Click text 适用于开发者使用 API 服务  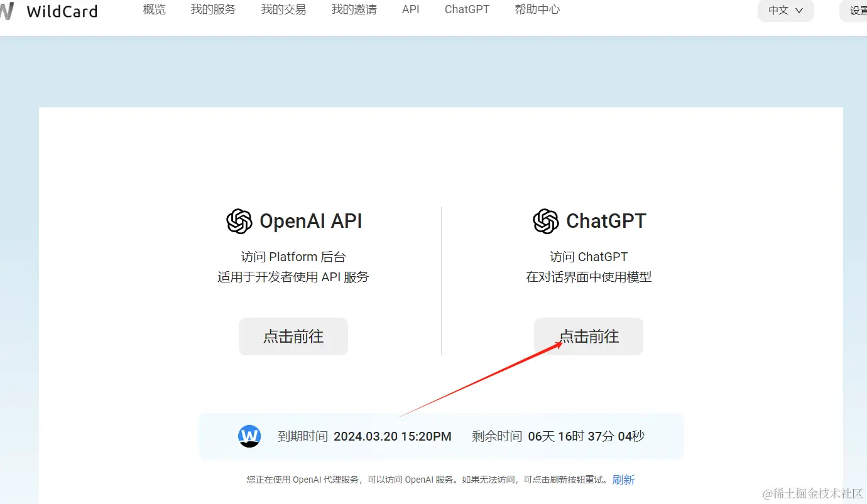point(293,277)
